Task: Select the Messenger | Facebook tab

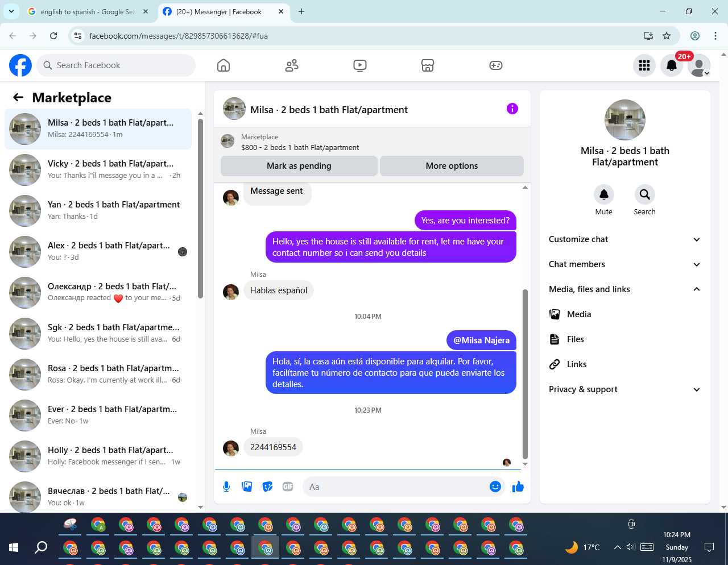Action: click(x=223, y=11)
